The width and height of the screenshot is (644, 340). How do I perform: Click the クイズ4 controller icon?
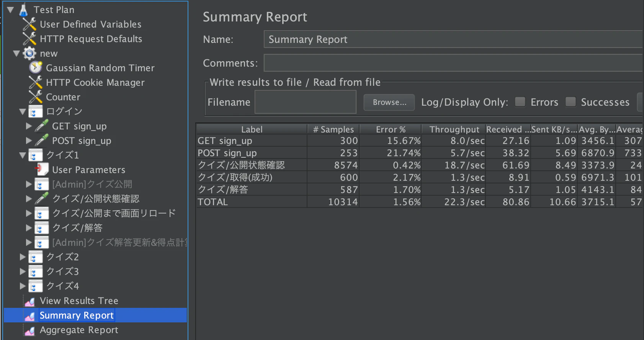[36, 286]
